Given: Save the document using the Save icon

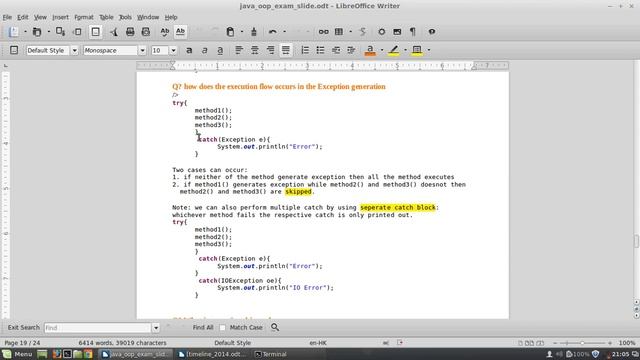Looking at the screenshot, I should [60, 32].
